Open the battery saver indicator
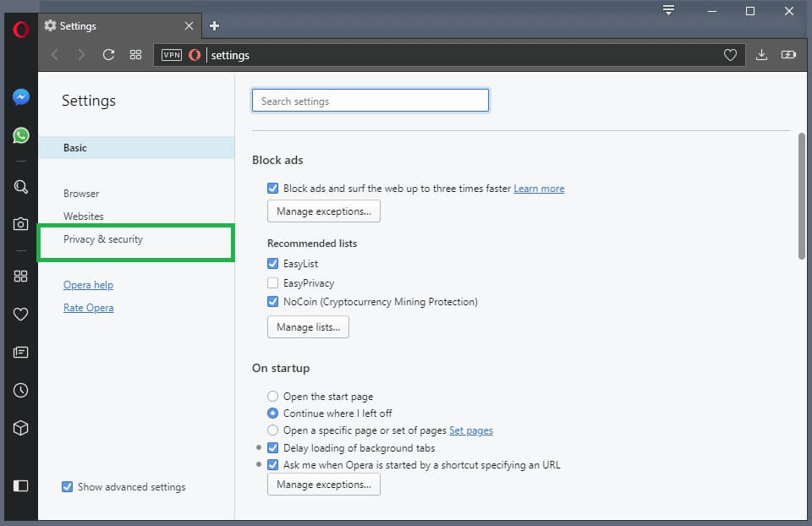The width and height of the screenshot is (812, 526). point(788,54)
